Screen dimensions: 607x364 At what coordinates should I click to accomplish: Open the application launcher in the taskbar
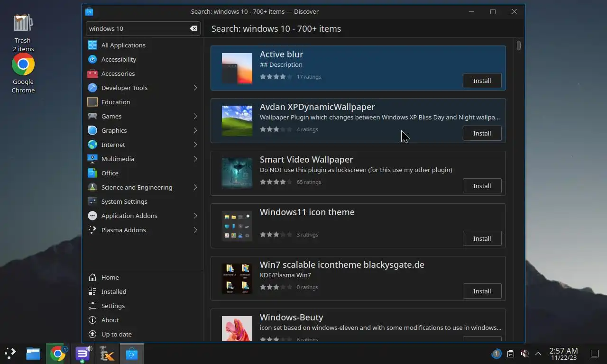tap(10, 354)
